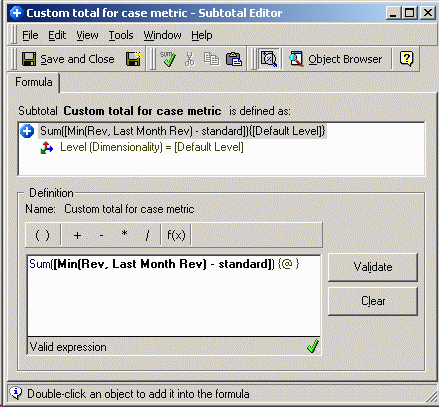Select the Level (Dimensionality) tree item
The width and height of the screenshot is (439, 407).
152,147
